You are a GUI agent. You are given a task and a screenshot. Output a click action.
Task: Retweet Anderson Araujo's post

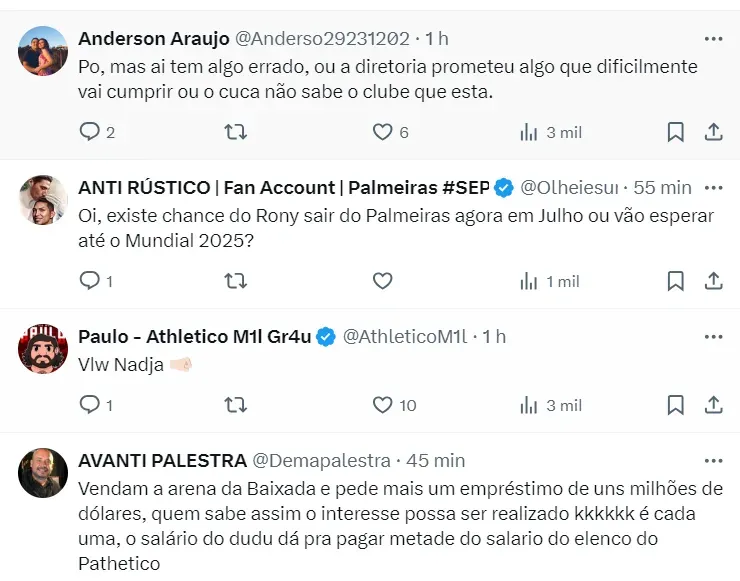tap(235, 132)
